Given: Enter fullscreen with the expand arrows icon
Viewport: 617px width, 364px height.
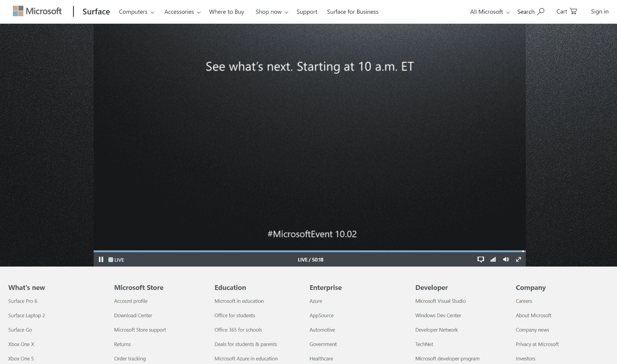Looking at the screenshot, I should click(518, 260).
